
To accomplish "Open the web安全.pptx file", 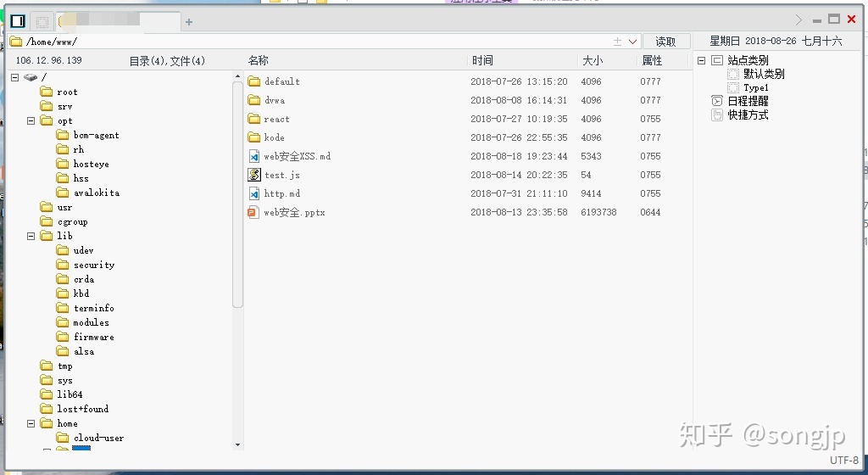I will [293, 212].
